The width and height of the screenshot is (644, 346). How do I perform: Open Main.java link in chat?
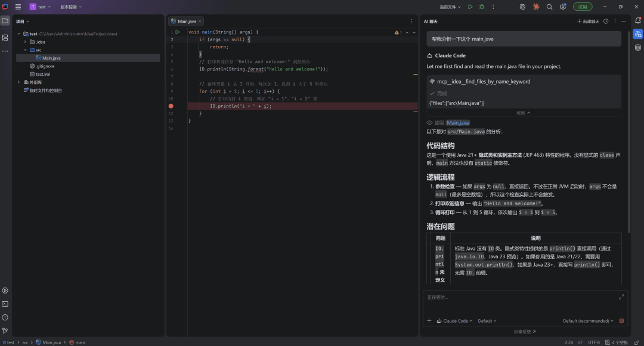(457, 123)
